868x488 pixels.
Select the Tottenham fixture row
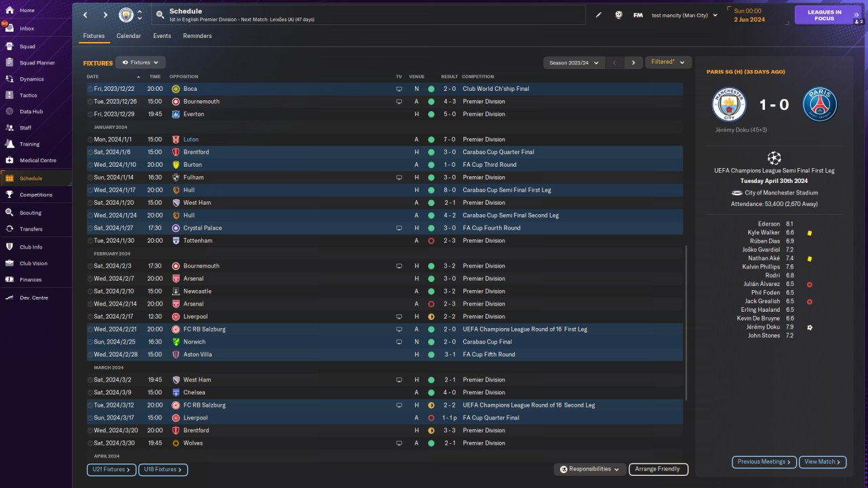pyautogui.click(x=384, y=241)
